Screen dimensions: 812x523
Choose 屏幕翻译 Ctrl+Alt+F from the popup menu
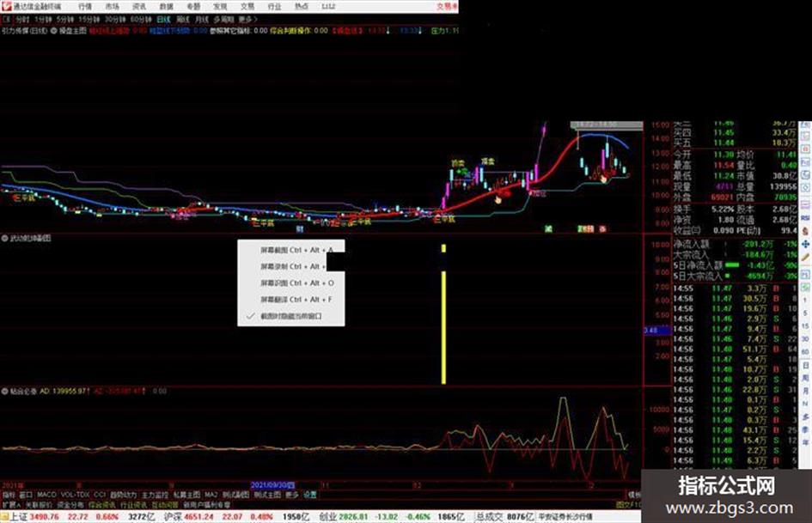tap(291, 300)
